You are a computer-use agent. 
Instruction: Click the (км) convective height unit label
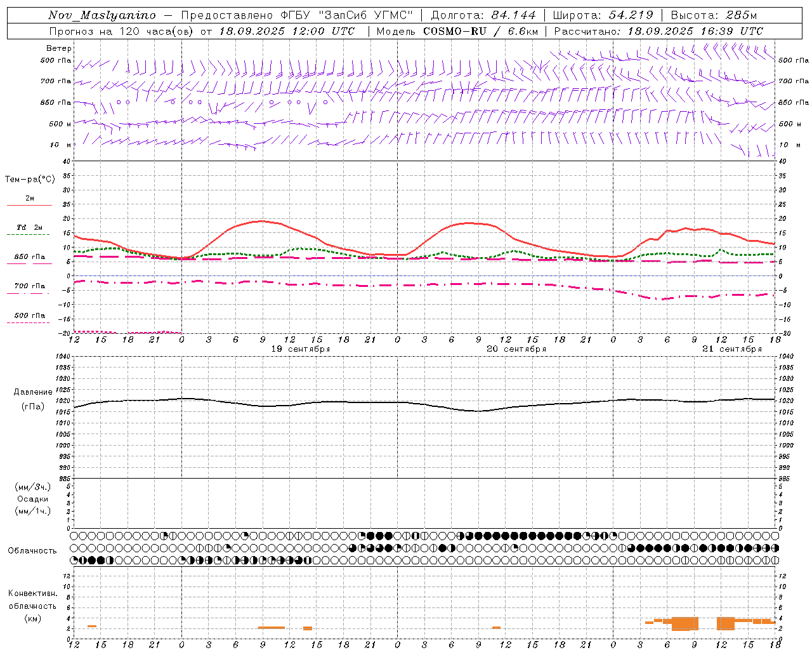(x=32, y=618)
